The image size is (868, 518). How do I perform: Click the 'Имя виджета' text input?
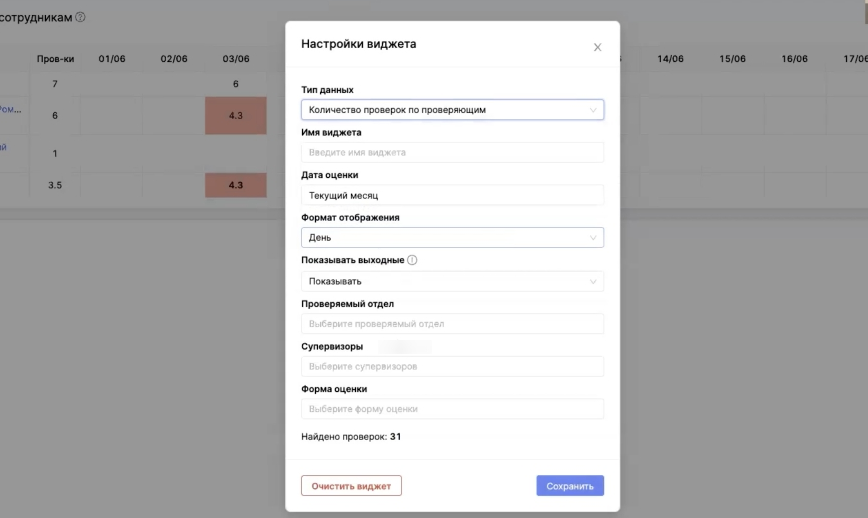[x=452, y=153]
